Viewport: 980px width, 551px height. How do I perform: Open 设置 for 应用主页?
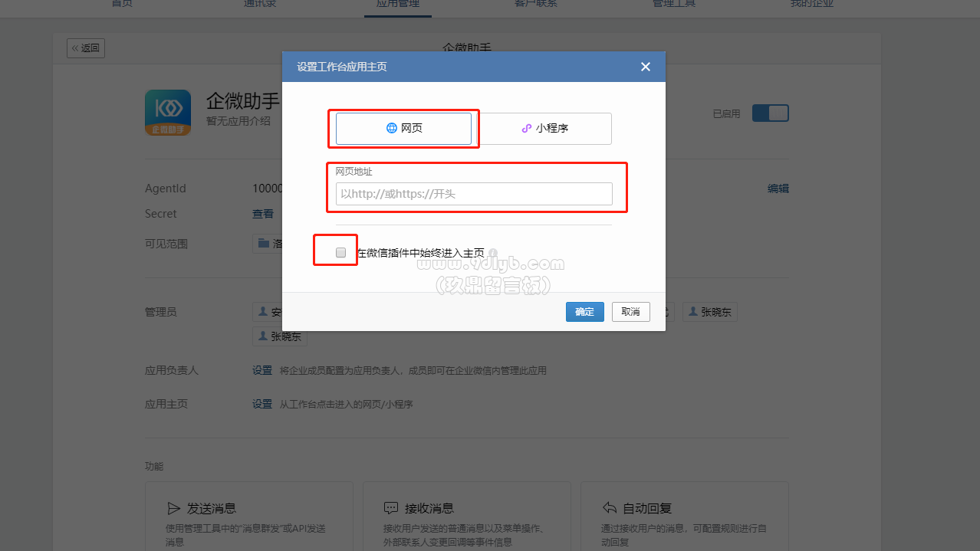coord(262,404)
